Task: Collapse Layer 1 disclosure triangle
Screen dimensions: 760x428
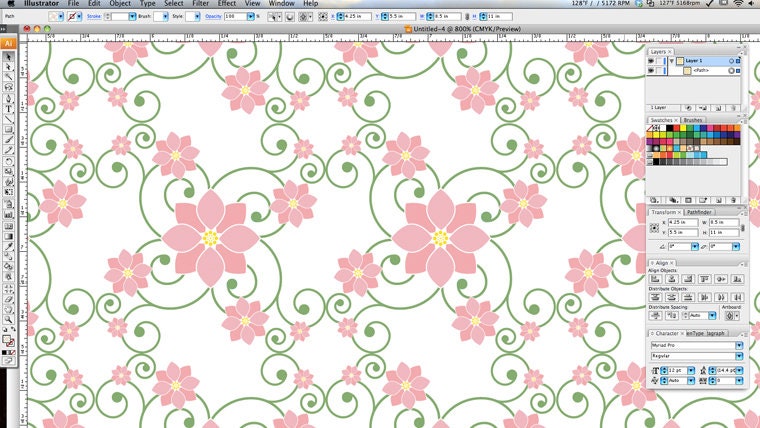Action: click(x=671, y=61)
